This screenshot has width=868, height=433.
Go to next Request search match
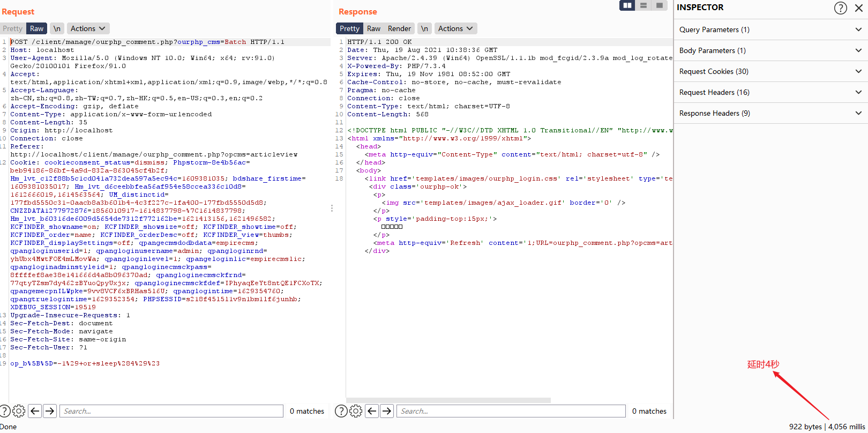[50, 411]
